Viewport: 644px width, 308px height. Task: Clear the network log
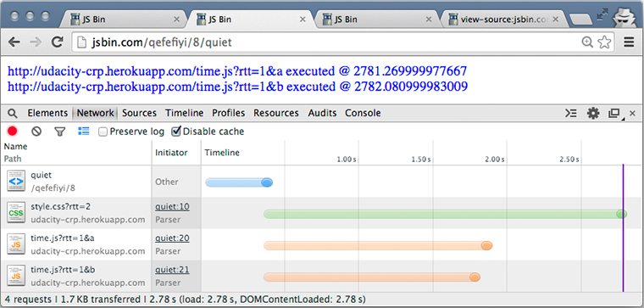coord(36,132)
